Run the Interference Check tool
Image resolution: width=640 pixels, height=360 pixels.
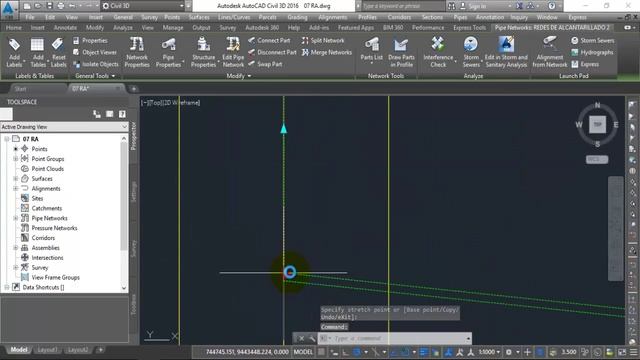[438, 52]
